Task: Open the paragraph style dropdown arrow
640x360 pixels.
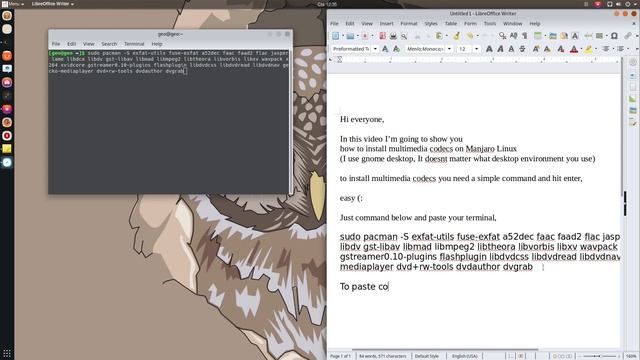Action: 375,49
